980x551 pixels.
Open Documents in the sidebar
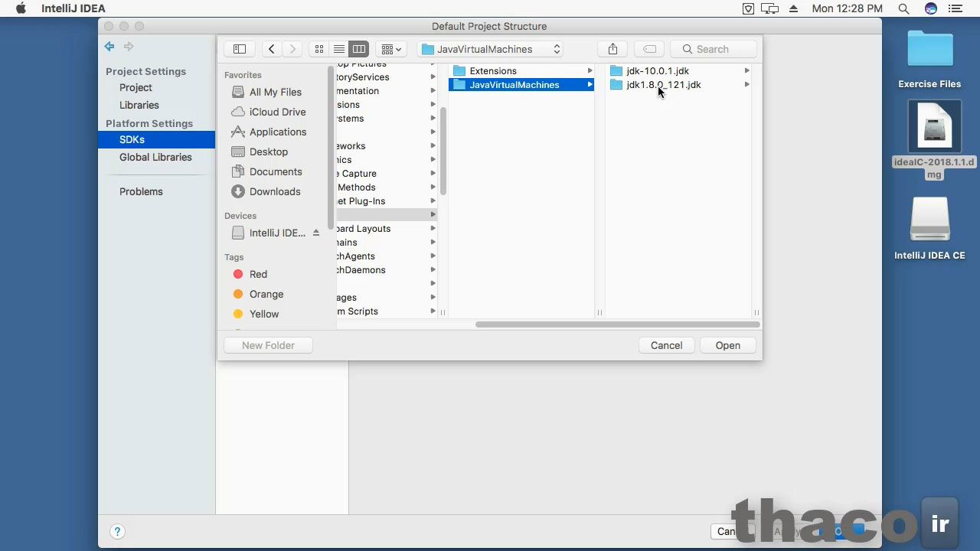tap(276, 171)
